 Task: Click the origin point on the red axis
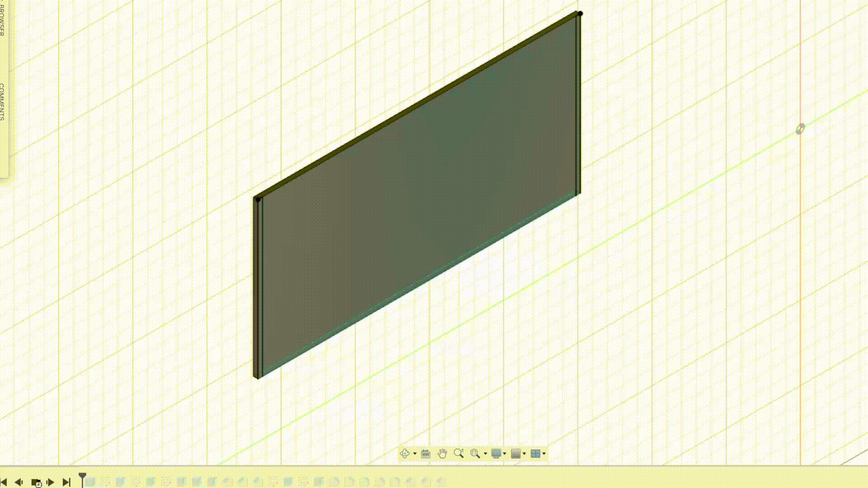(800, 129)
